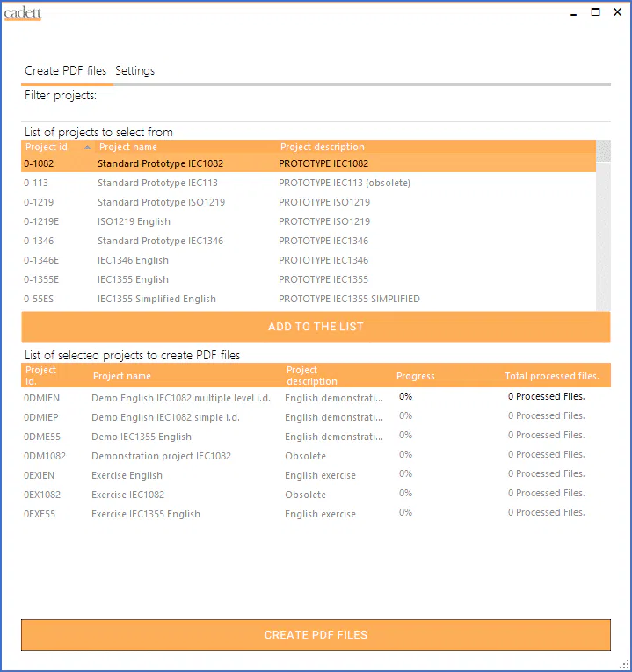Switch to the Settings tab
Image resolution: width=632 pixels, height=672 pixels.
pyautogui.click(x=134, y=71)
